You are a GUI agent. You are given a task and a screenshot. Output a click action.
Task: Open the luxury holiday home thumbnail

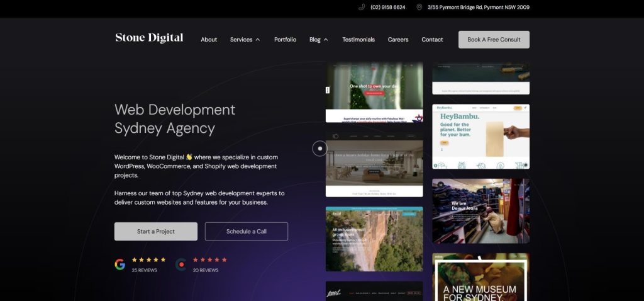tap(374, 164)
